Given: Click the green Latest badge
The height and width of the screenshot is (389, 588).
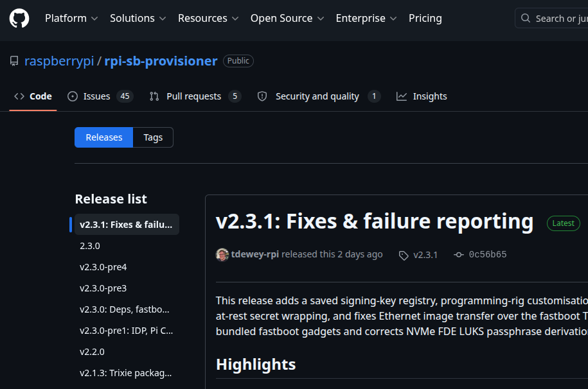Looking at the screenshot, I should tap(563, 223).
